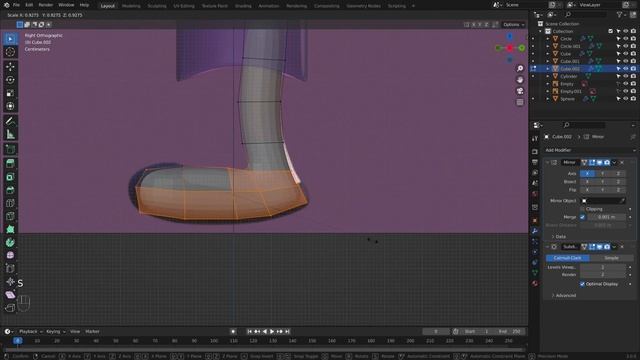Open the Edit menu
Viewport: 640px width, 360px height.
(29, 5)
